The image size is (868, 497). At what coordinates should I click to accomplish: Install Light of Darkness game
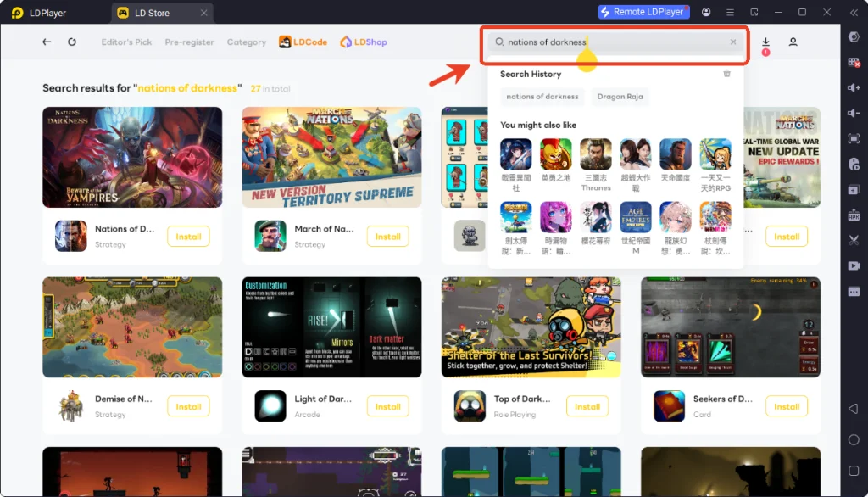pyautogui.click(x=387, y=407)
